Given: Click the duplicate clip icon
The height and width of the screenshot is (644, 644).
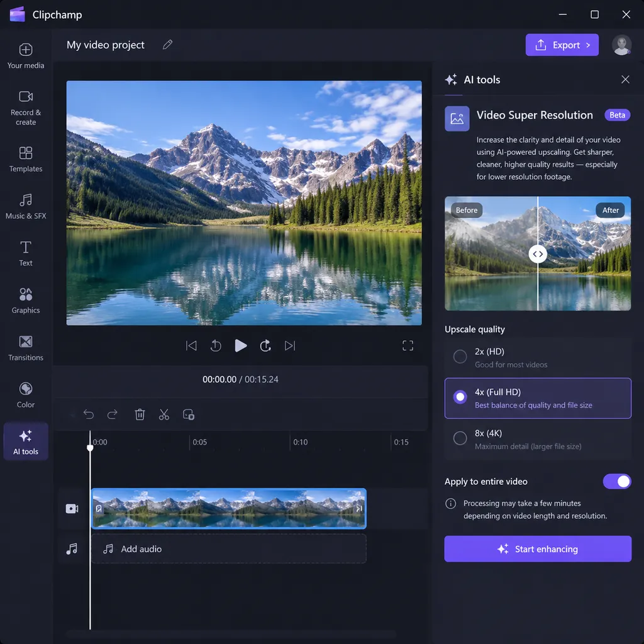Looking at the screenshot, I should click(x=189, y=414).
